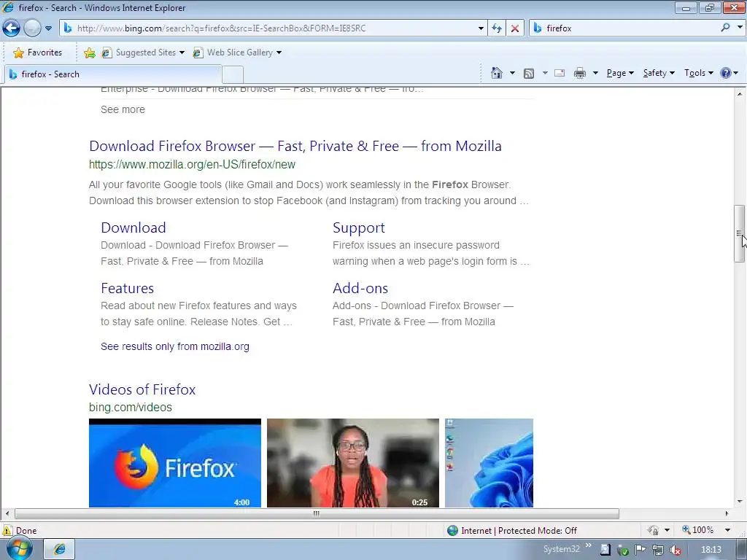Click the warning icon next to 'Done' in status bar
Viewport: 747px width, 560px height.
click(x=7, y=531)
